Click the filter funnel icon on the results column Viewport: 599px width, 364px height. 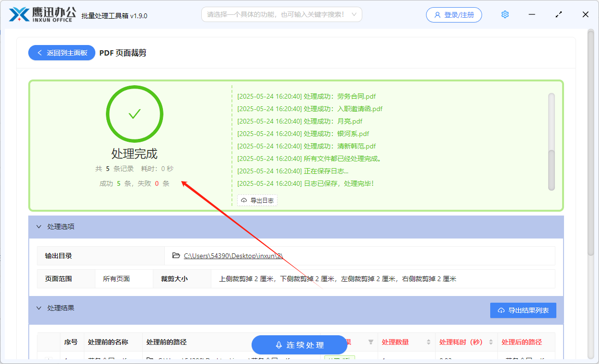click(x=370, y=342)
